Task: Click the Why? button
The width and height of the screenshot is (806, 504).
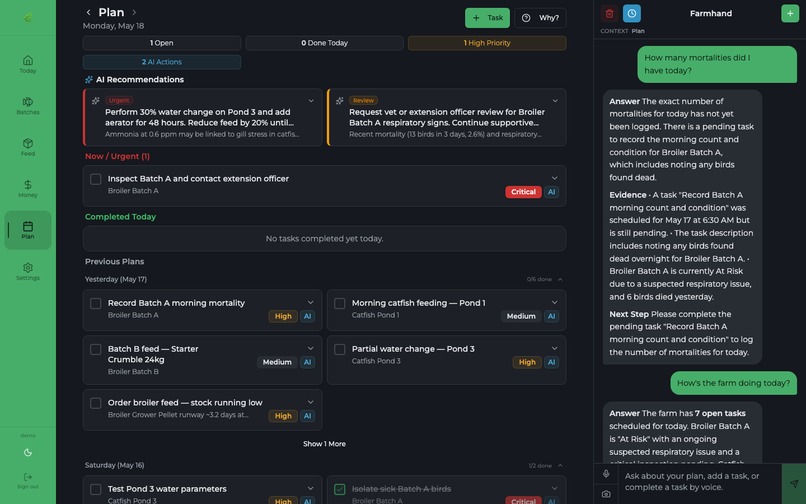Action: [x=540, y=18]
